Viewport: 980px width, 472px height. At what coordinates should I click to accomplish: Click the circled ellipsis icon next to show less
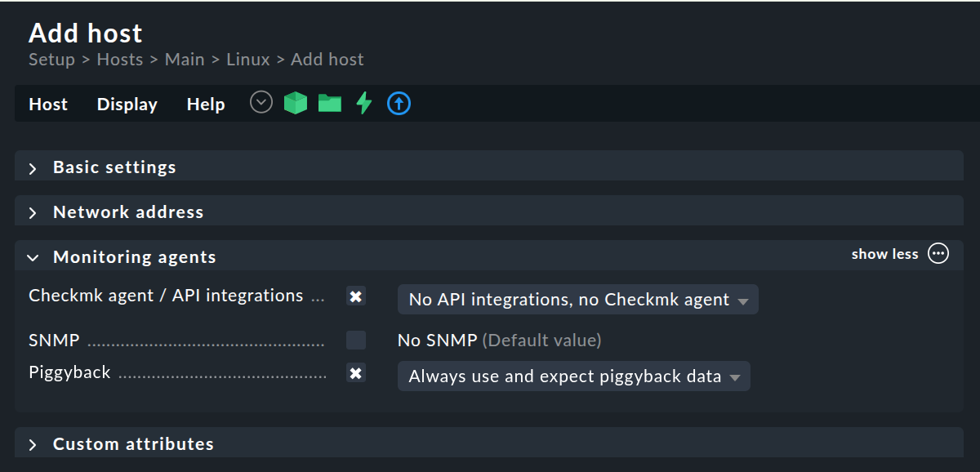(938, 253)
